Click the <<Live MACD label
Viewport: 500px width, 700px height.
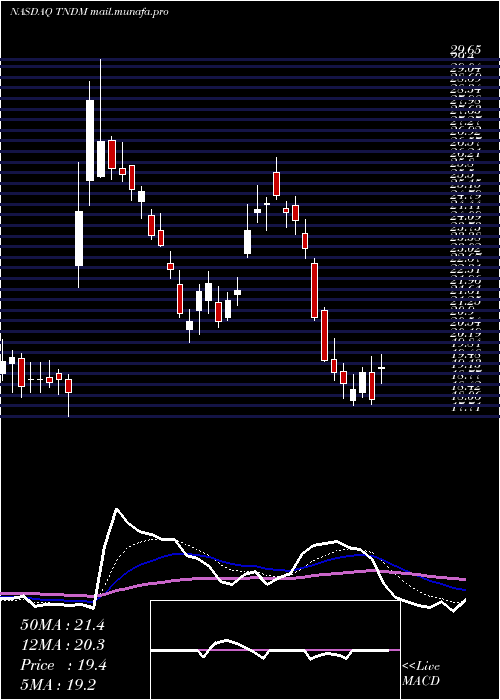[421, 674]
